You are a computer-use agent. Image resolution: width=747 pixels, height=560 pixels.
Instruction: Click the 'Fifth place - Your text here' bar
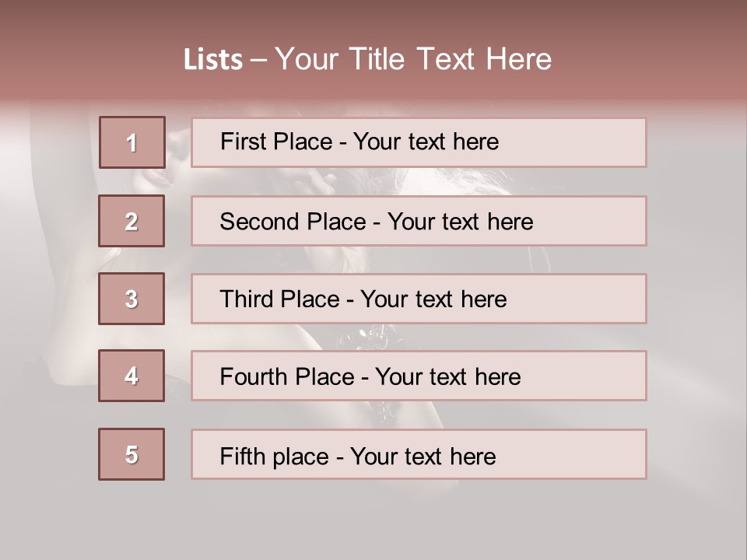tap(419, 454)
